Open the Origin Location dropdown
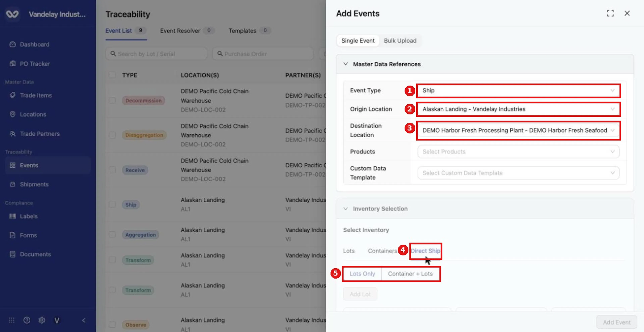This screenshot has width=644, height=332. coord(518,109)
